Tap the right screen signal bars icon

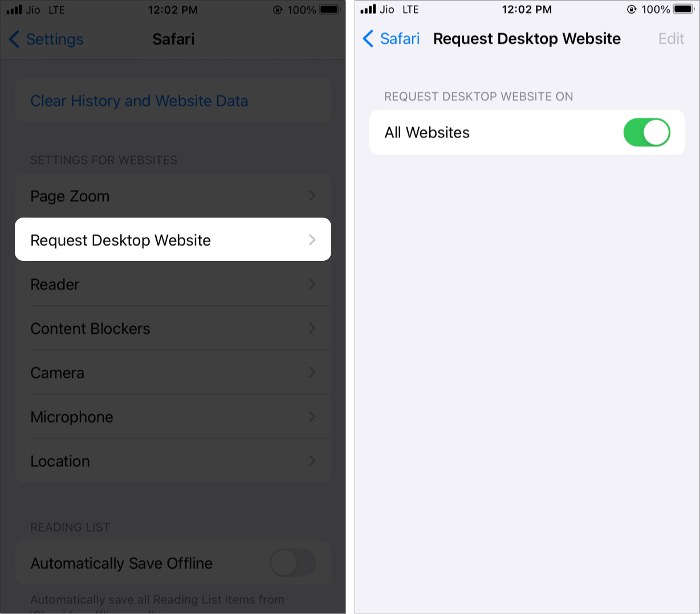point(368,9)
